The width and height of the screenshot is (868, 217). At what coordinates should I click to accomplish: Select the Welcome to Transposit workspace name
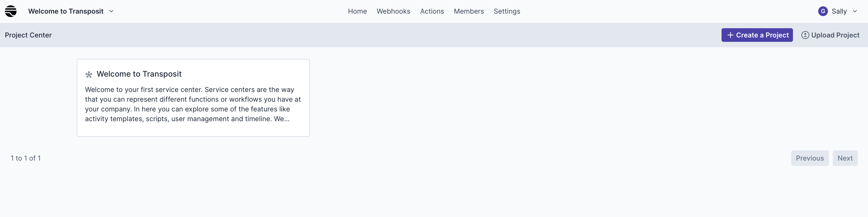(x=66, y=11)
